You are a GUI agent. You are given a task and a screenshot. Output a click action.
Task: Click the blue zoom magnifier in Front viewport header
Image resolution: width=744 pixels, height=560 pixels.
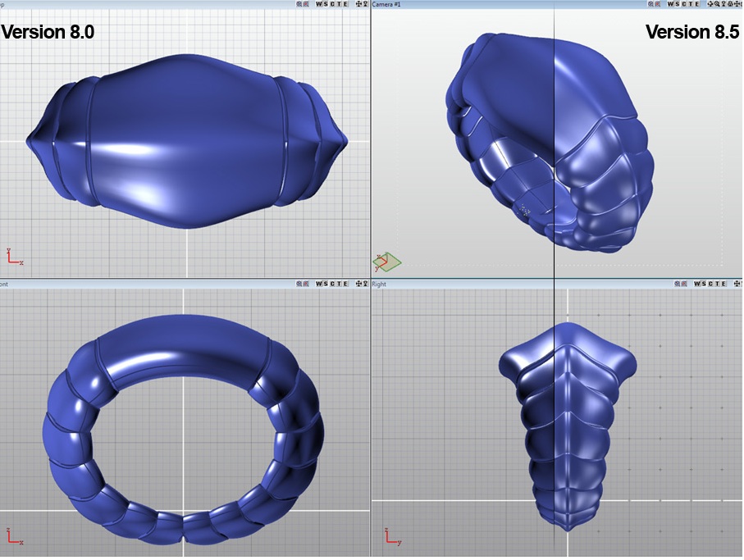tap(299, 284)
